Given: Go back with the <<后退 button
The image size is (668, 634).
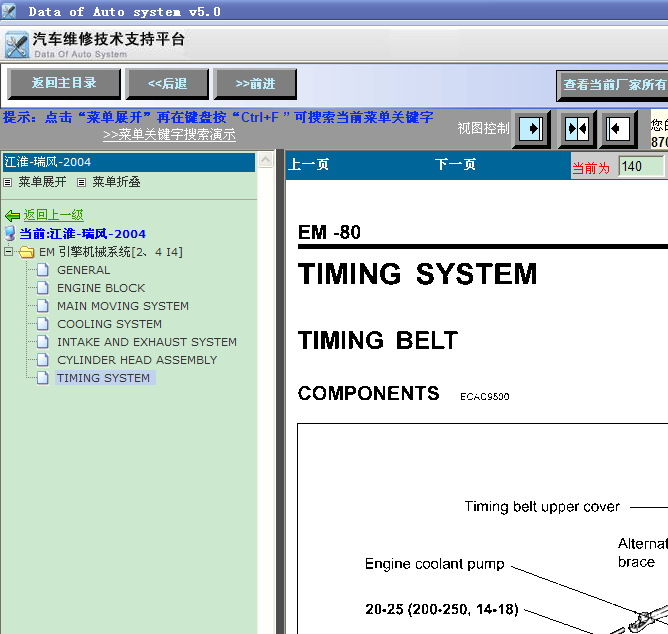Looking at the screenshot, I should click(167, 84).
